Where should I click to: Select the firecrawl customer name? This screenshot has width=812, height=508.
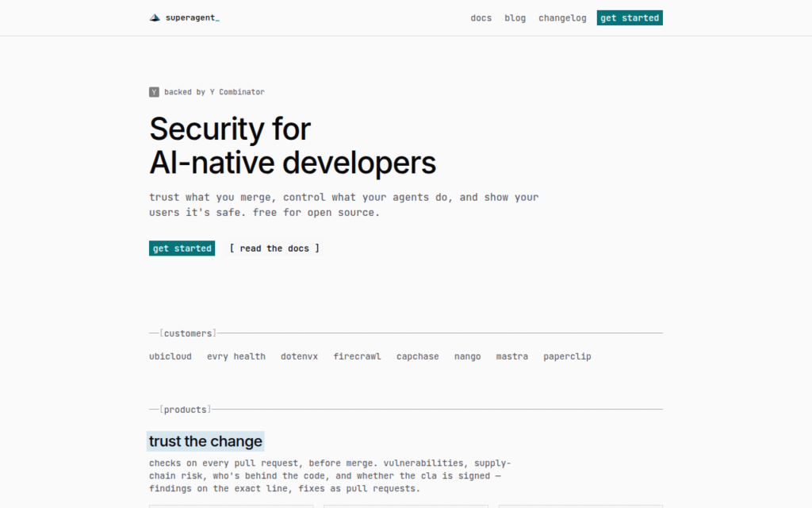pos(357,356)
